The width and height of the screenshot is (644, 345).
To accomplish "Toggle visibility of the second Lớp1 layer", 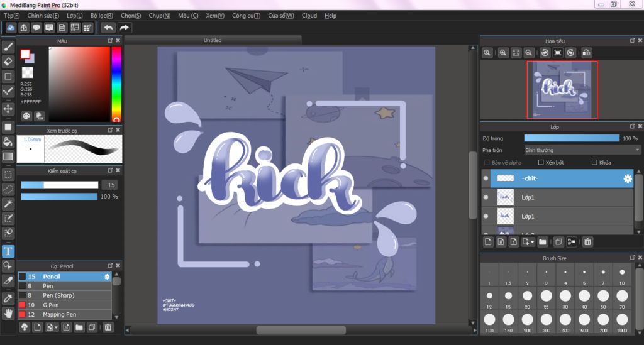I will pyautogui.click(x=486, y=216).
